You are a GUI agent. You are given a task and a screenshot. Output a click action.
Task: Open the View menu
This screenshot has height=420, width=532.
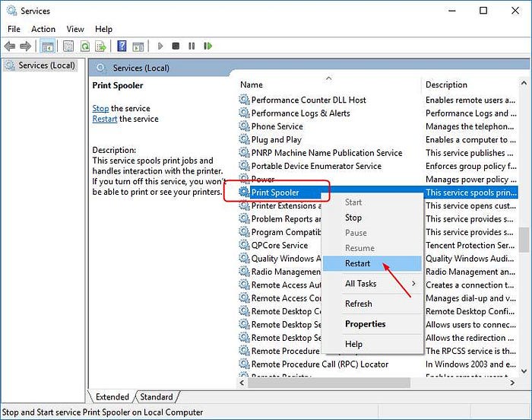75,29
